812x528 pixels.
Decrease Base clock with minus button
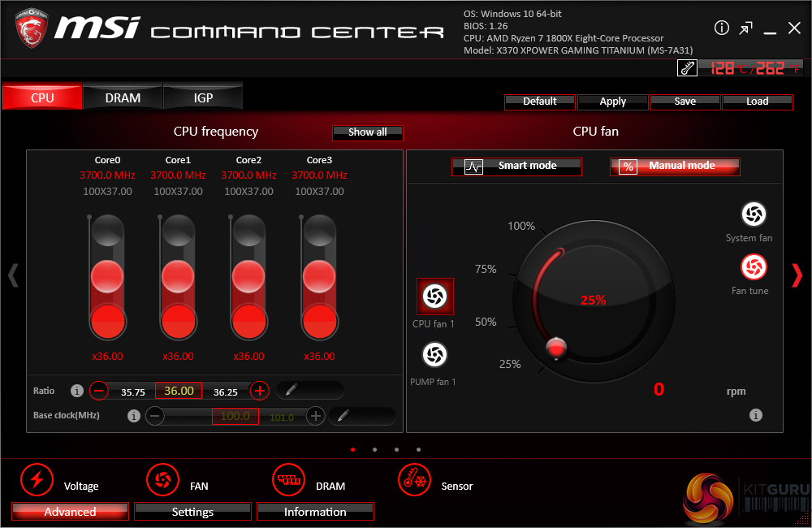pos(155,416)
